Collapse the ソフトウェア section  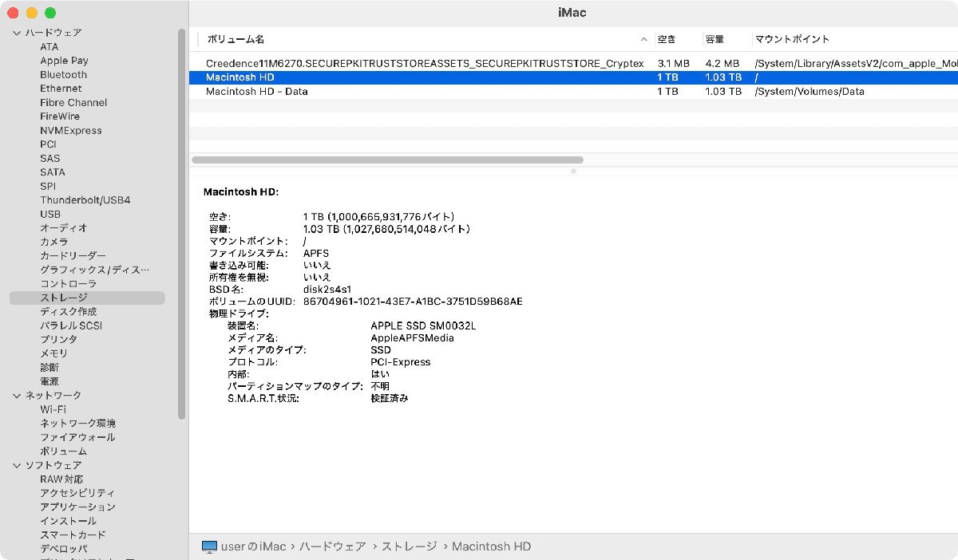pos(17,465)
